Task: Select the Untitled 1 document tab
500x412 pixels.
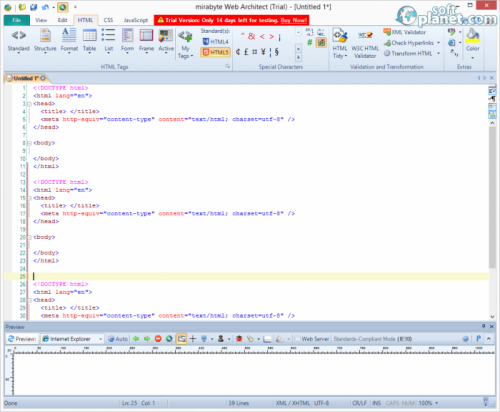Action: pos(26,78)
